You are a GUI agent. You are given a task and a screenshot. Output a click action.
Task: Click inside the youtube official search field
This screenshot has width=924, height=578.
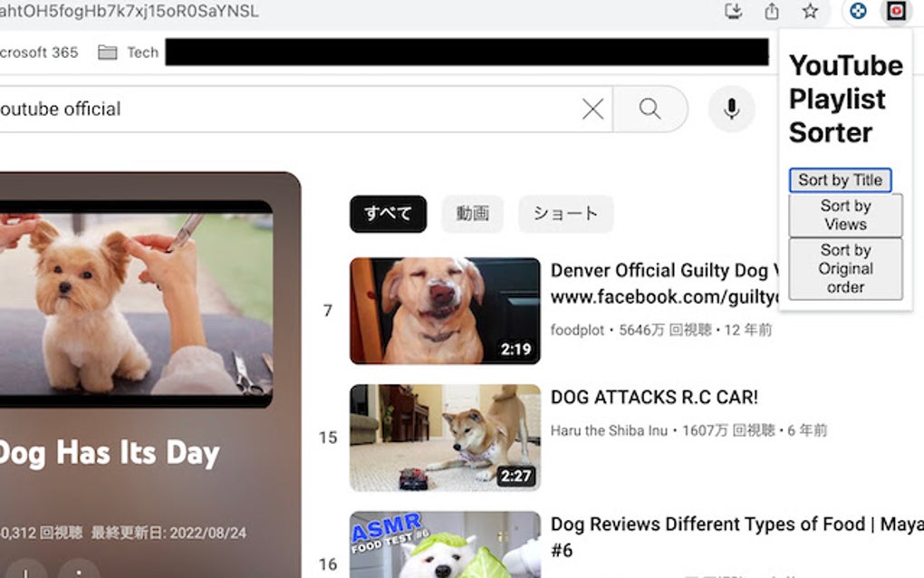coord(272,109)
